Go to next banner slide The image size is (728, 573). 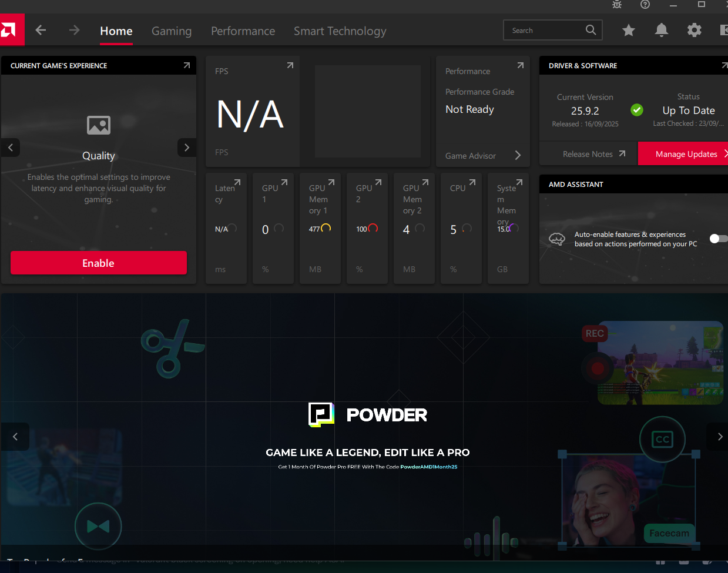[x=719, y=437]
